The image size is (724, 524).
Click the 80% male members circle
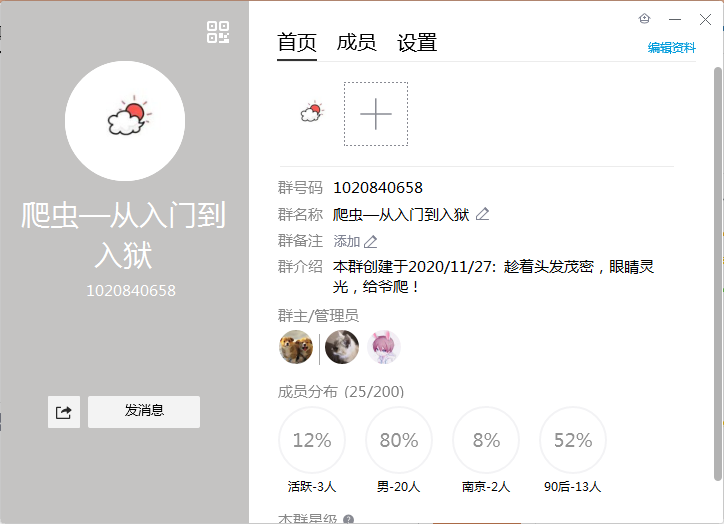[399, 440]
